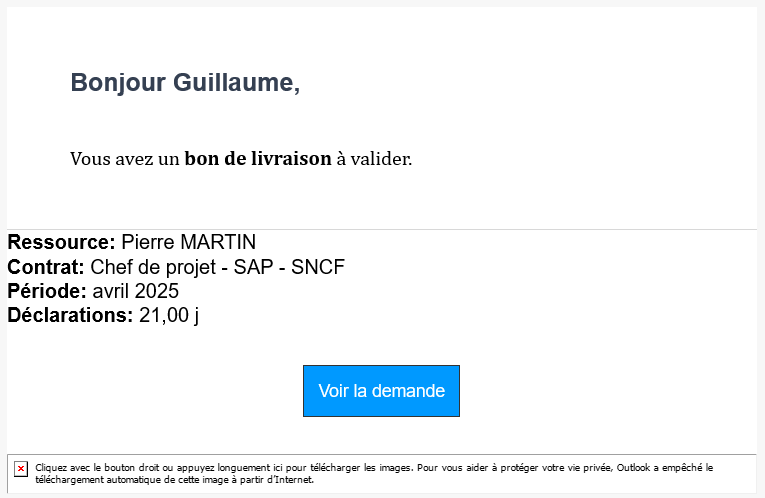
Task: Click the 21,00 j declared days value
Action: [169, 316]
